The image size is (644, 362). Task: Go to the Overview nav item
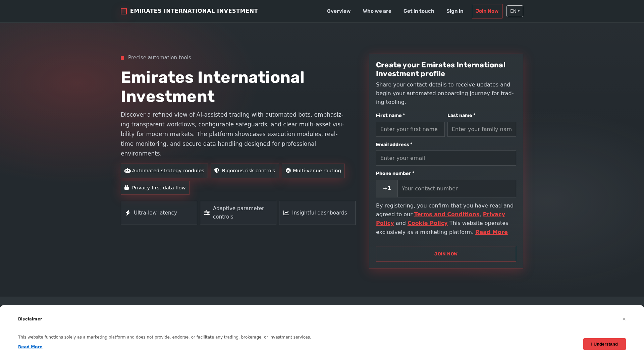339,11
